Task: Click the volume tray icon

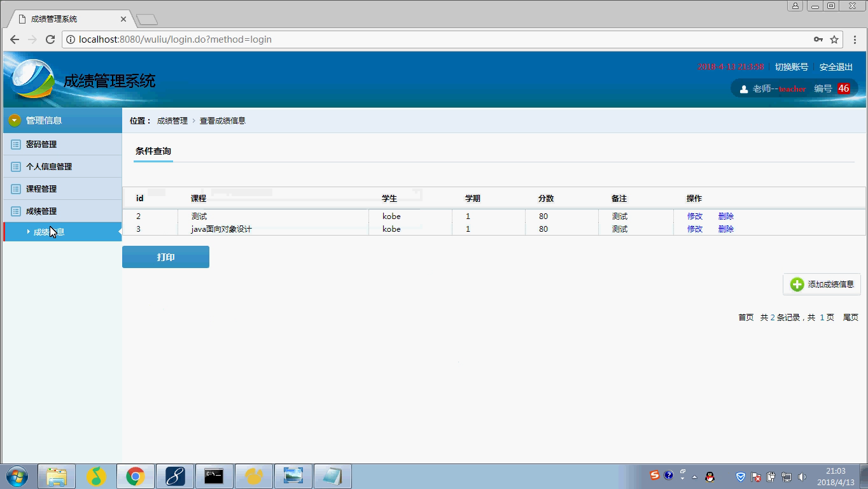Action: [802, 477]
